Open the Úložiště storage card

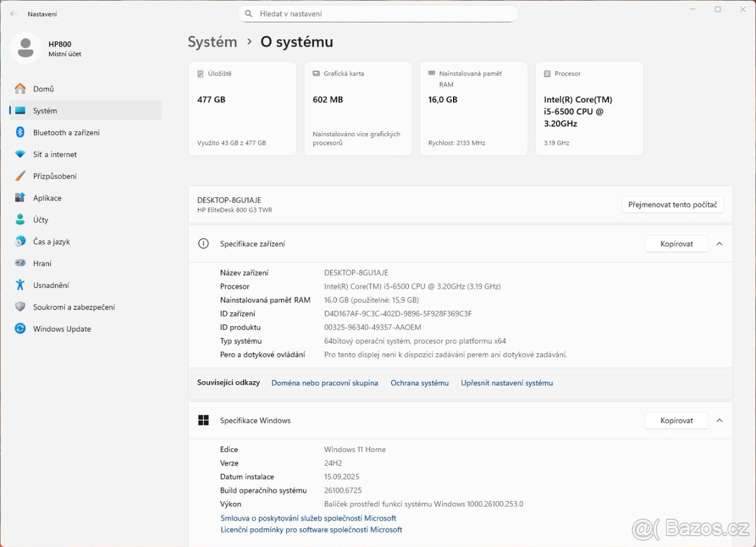tap(242, 108)
